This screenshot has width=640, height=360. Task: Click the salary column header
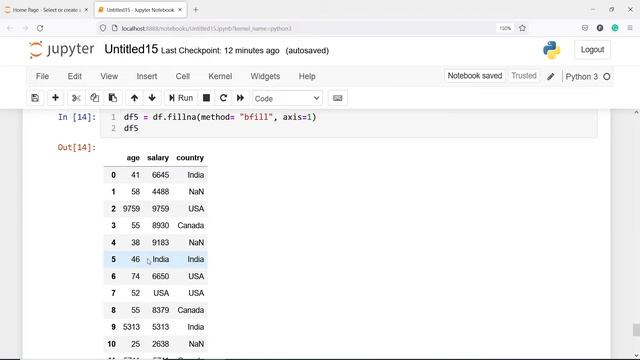(158, 158)
